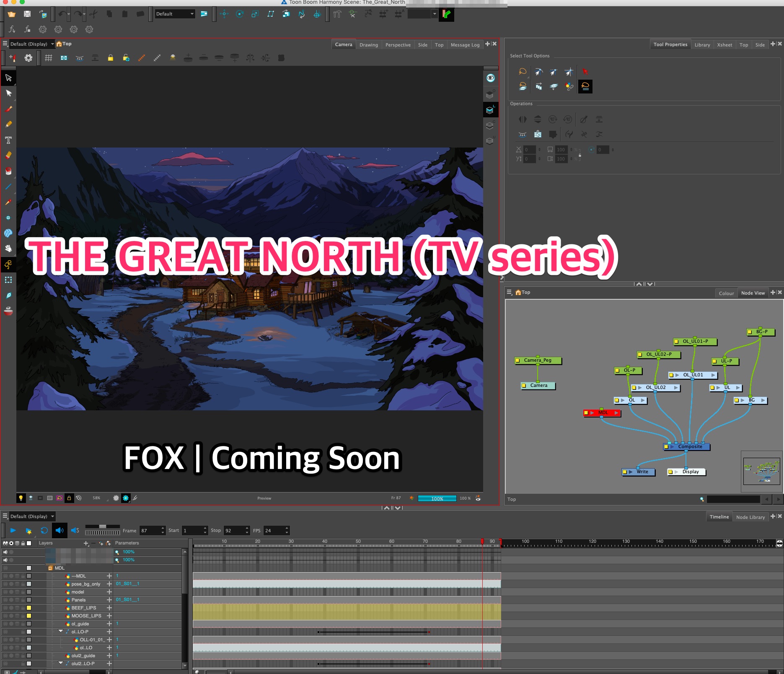Toggle sound scrubbing button

coord(75,531)
